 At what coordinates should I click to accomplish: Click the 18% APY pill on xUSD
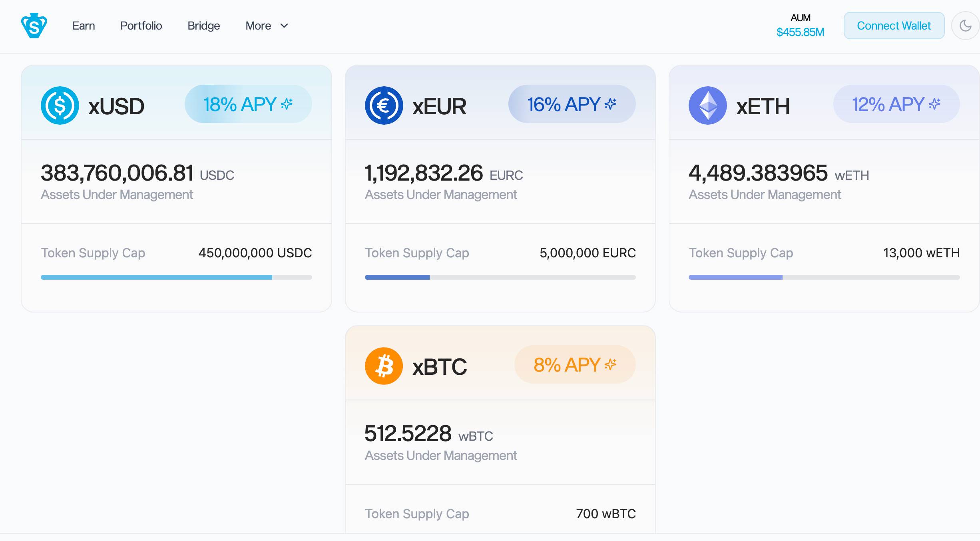point(248,103)
